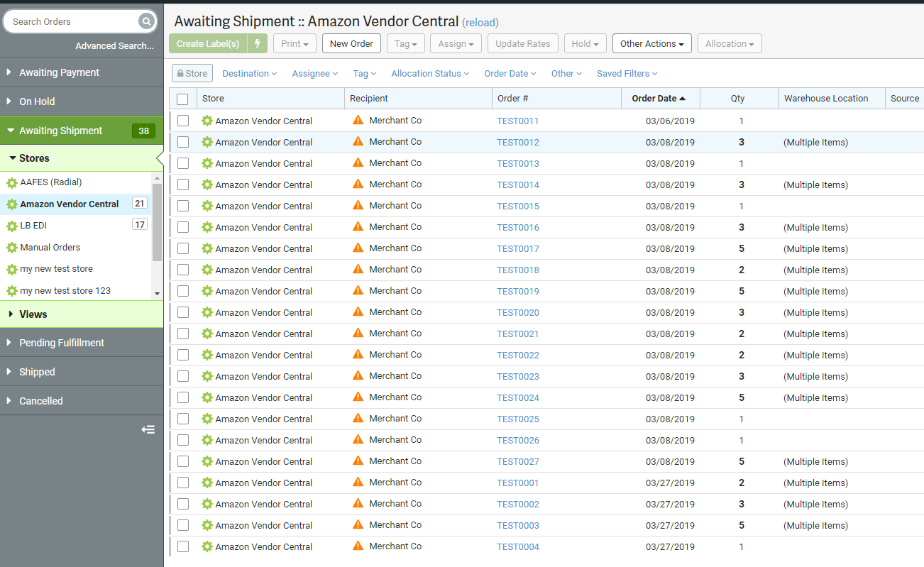Screen dimensions: 924x567
Task: Click gear icon beside my new test store 123
Action: [11, 291]
